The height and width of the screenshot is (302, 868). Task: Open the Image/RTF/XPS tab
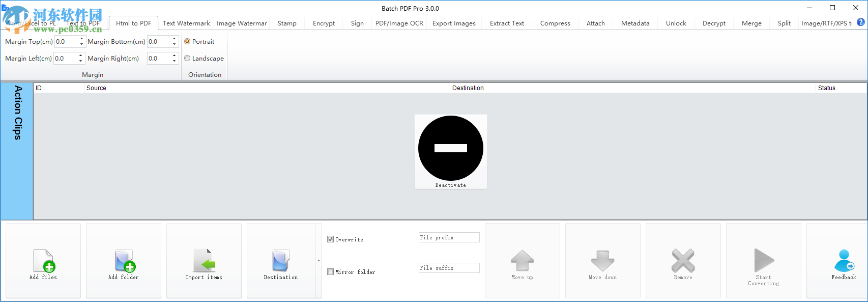pyautogui.click(x=826, y=23)
